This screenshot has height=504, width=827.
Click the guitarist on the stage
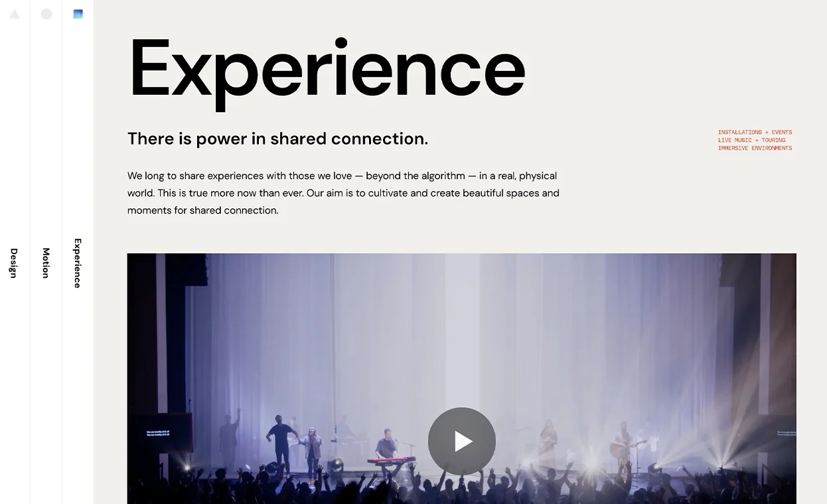coord(622,448)
